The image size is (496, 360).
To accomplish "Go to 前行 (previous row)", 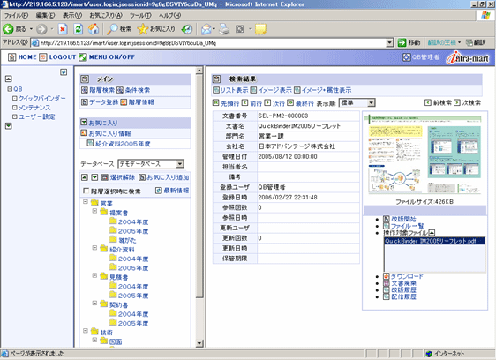I will coord(252,104).
